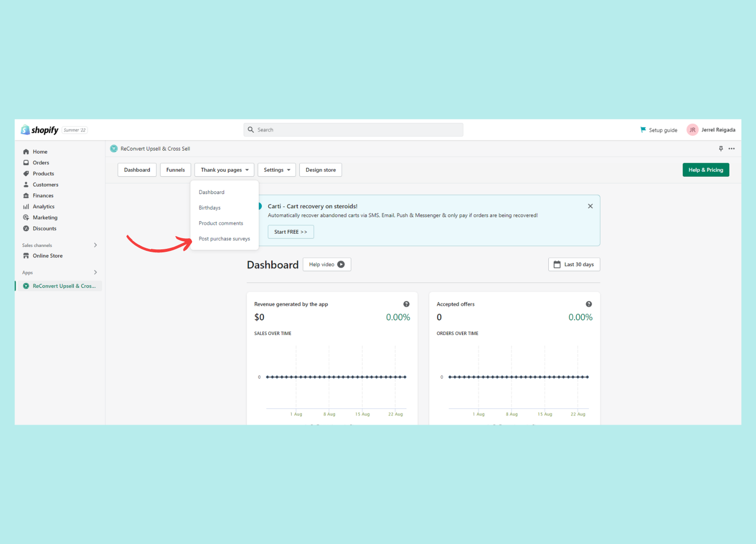Go to Home in the sidebar
This screenshot has height=544, width=756.
(40, 152)
